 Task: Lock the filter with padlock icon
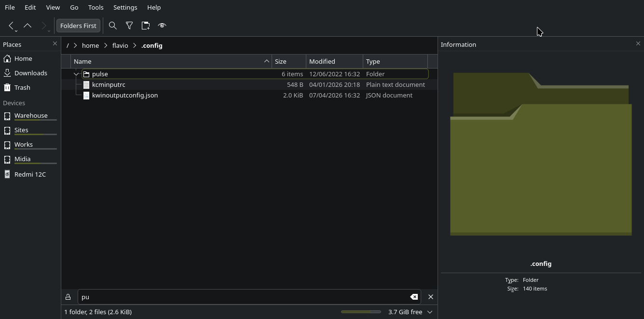click(68, 297)
